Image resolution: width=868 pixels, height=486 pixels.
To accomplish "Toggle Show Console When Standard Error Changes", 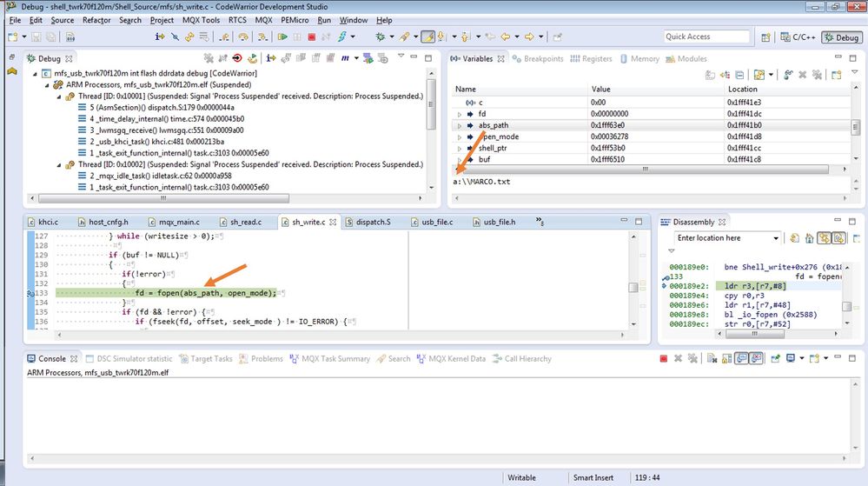I will pos(756,358).
